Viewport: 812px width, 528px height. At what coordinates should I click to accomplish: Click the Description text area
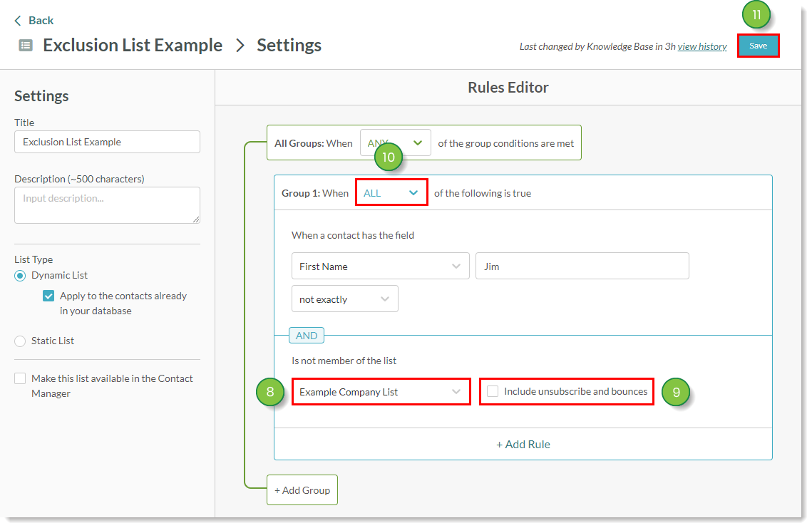click(107, 205)
